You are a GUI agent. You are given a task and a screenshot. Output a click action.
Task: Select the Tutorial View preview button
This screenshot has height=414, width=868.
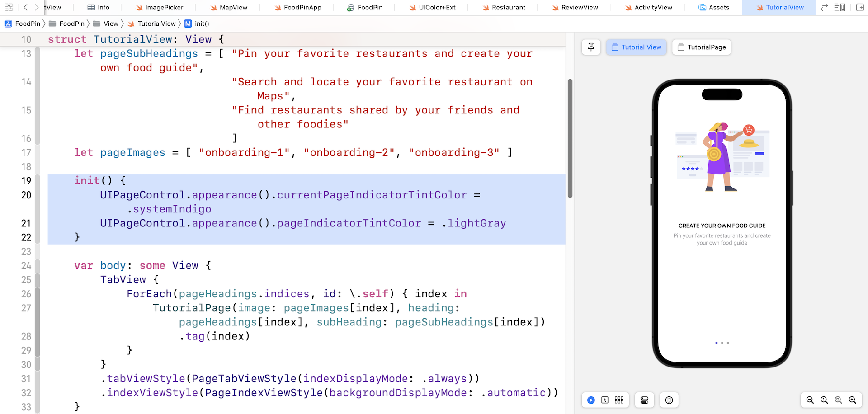(636, 47)
